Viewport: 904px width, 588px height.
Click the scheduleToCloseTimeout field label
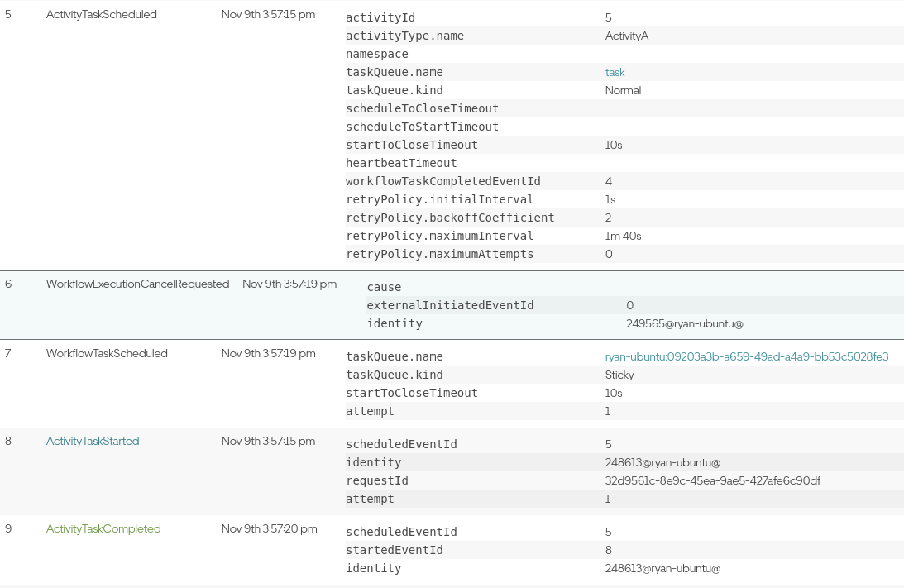coord(422,108)
